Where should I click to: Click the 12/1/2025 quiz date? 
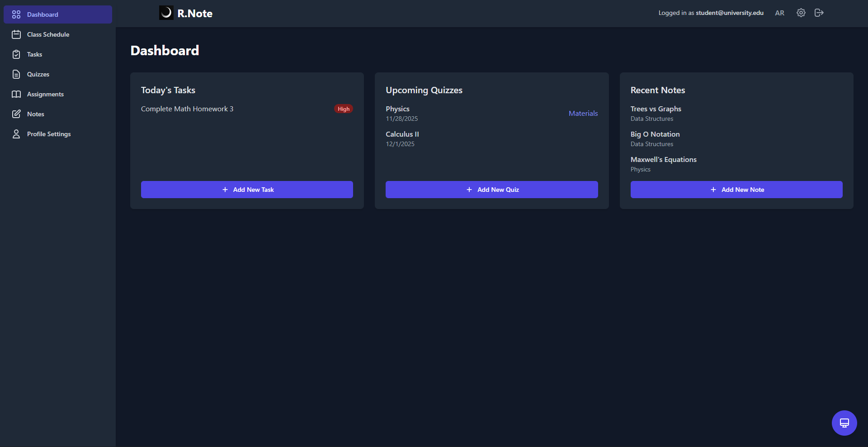(400, 144)
